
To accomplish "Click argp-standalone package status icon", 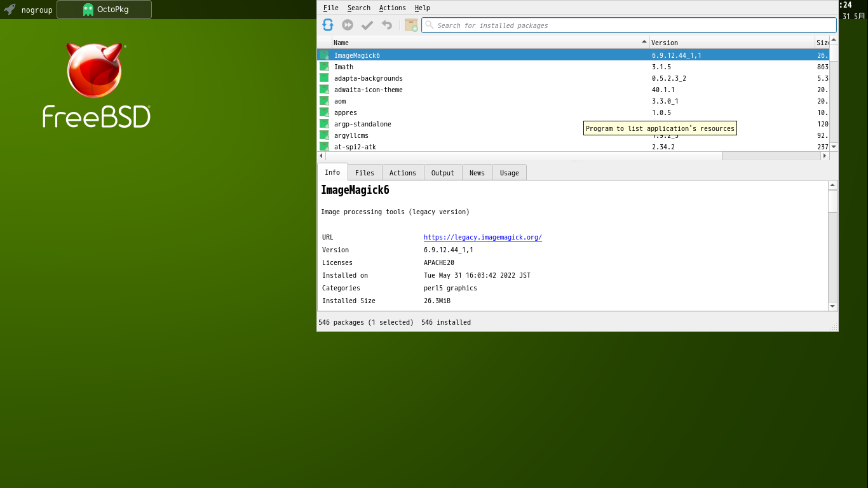I will point(324,124).
